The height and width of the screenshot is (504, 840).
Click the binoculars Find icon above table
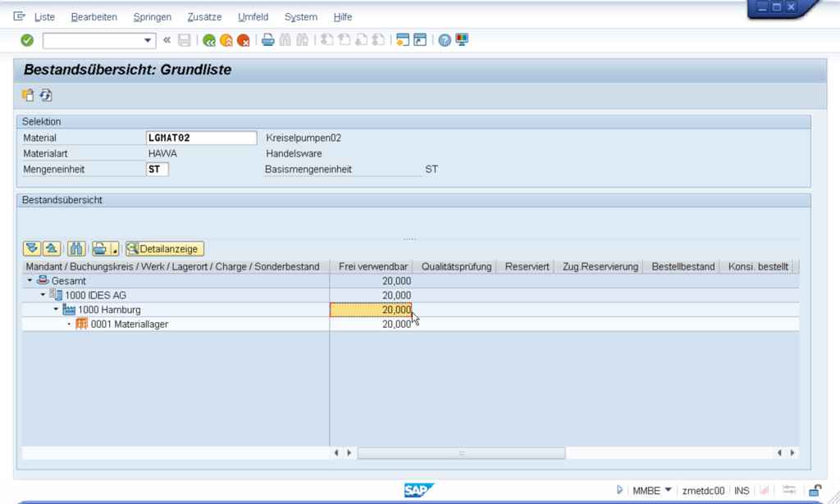(x=76, y=248)
